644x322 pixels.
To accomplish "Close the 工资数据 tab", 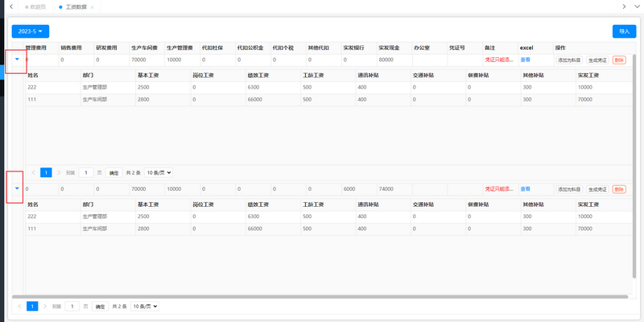I will [x=92, y=7].
